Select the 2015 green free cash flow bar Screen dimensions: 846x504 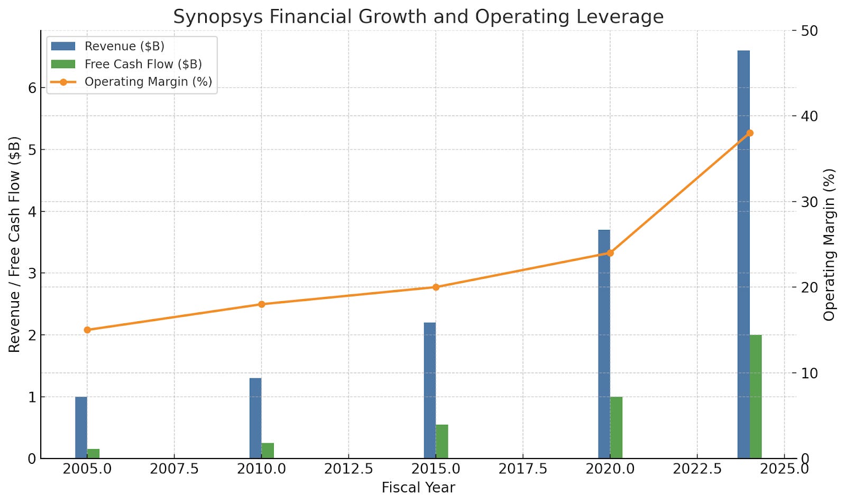(x=442, y=442)
